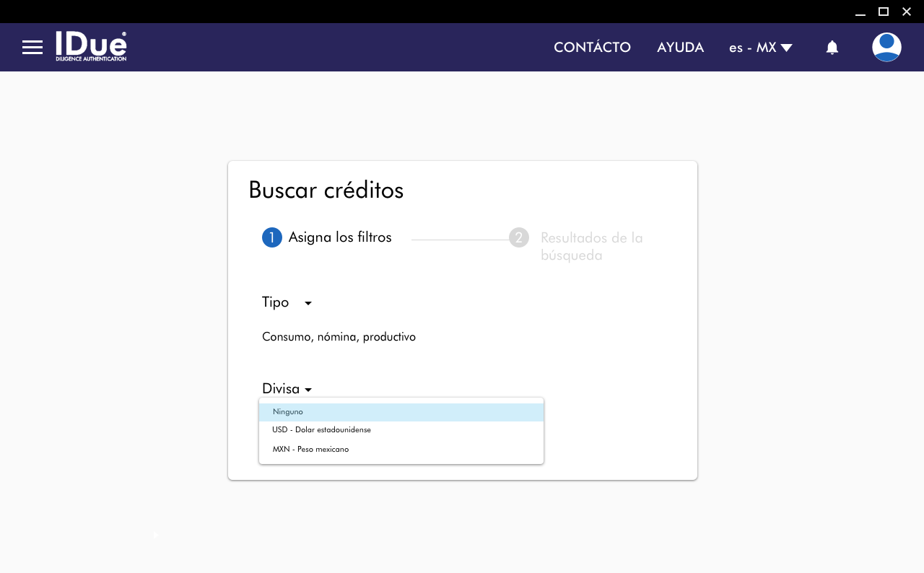This screenshot has width=924, height=573.
Task: Click the IDue logo
Action: point(91,46)
